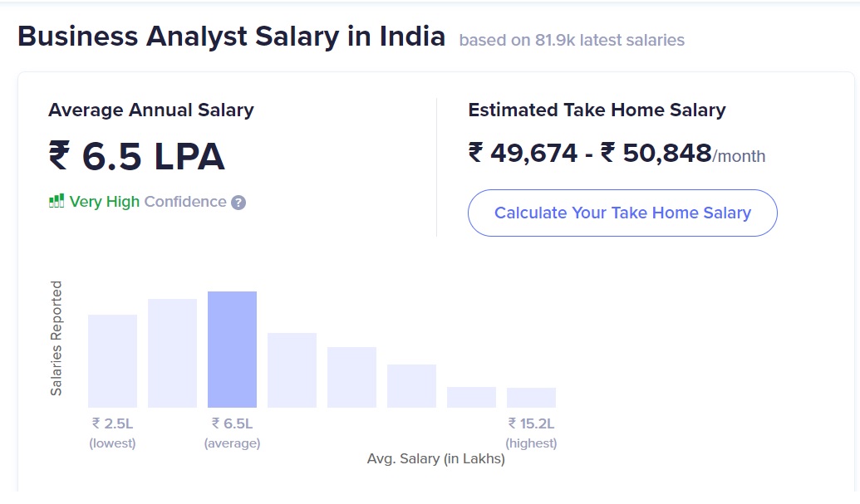860x504 pixels.
Task: Click the "Avg. Salary (in Lakhs)" axis title
Action: [435, 458]
